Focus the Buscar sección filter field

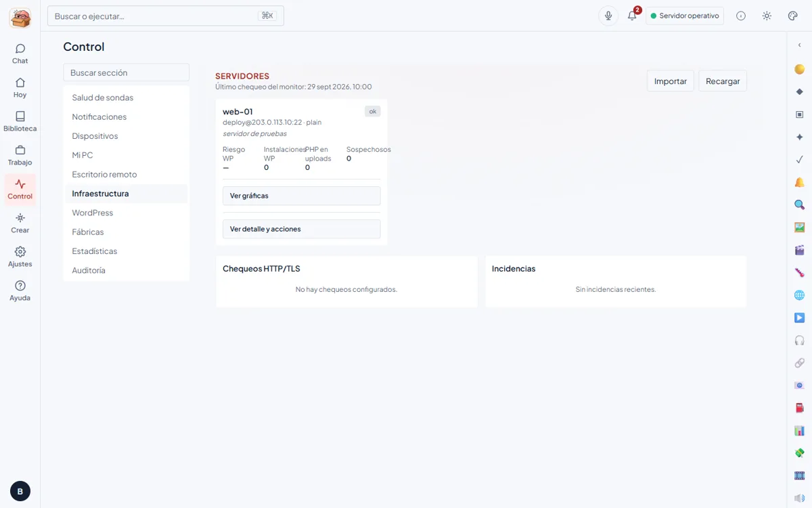[126, 72]
